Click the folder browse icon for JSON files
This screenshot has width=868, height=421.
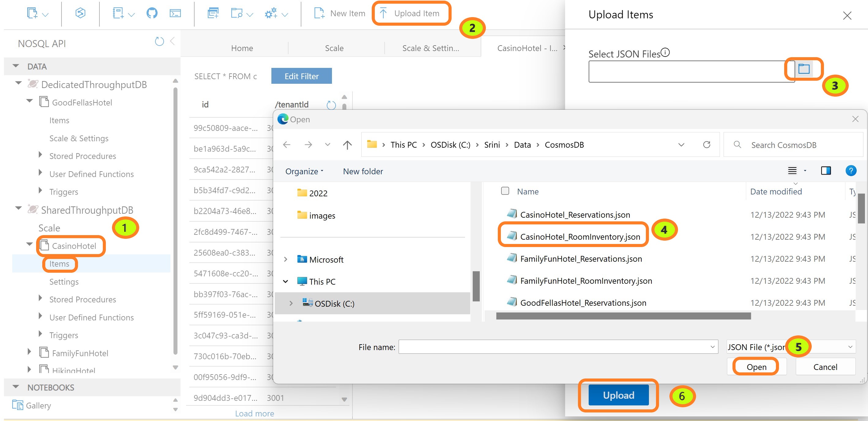[x=804, y=69]
